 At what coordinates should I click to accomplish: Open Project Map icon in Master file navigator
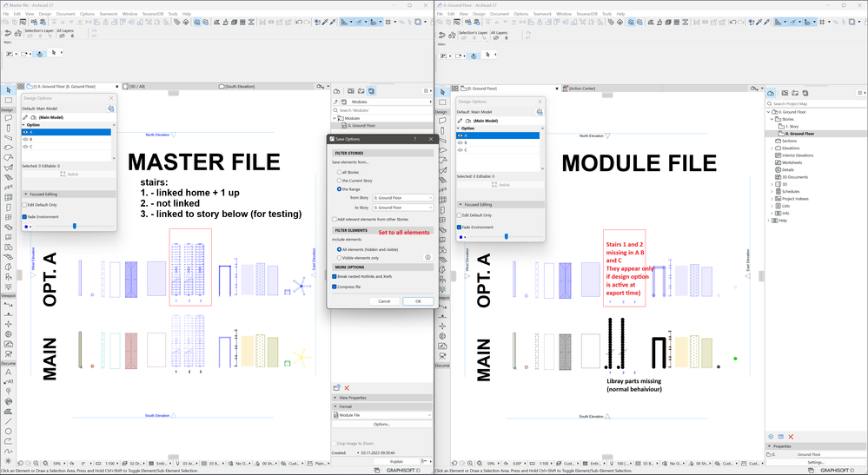(x=336, y=91)
